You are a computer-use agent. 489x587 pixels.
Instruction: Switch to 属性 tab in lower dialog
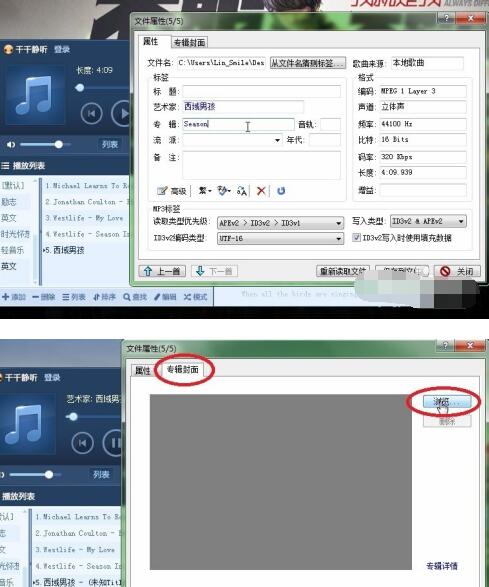coord(143,371)
